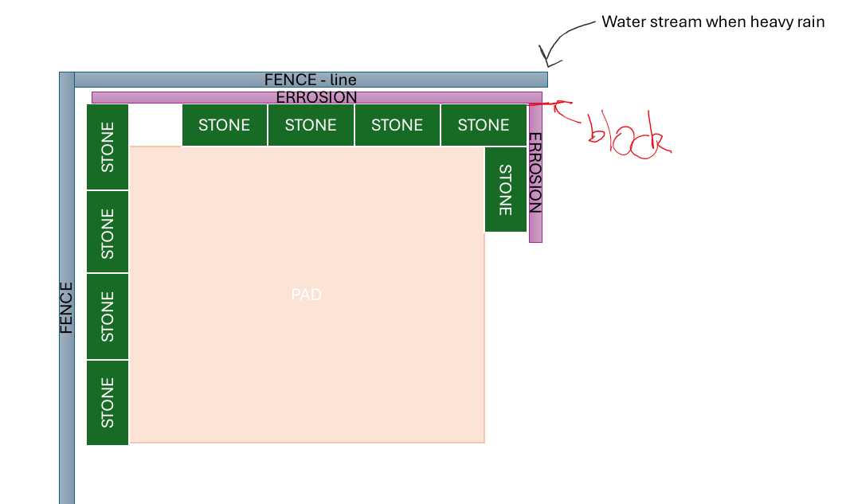Viewport: 842px width, 504px height.
Task: Click the second STONE block in the horizontal row
Action: 311,125
